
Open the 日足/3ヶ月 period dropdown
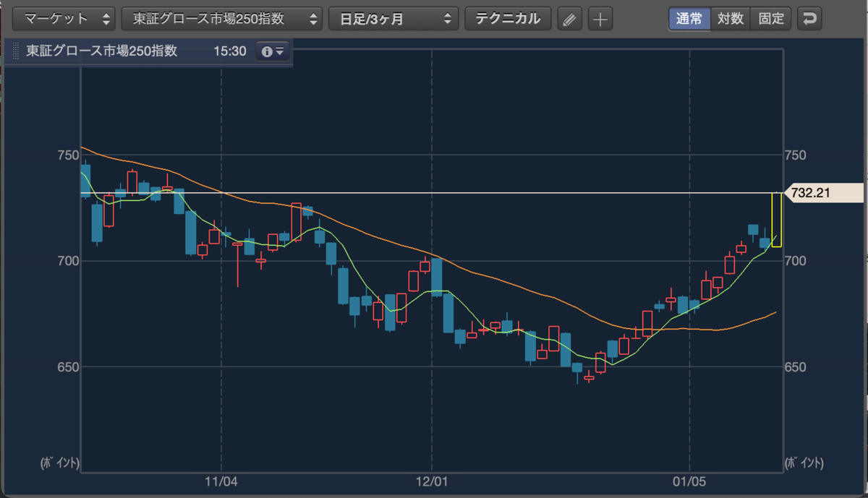[x=393, y=19]
